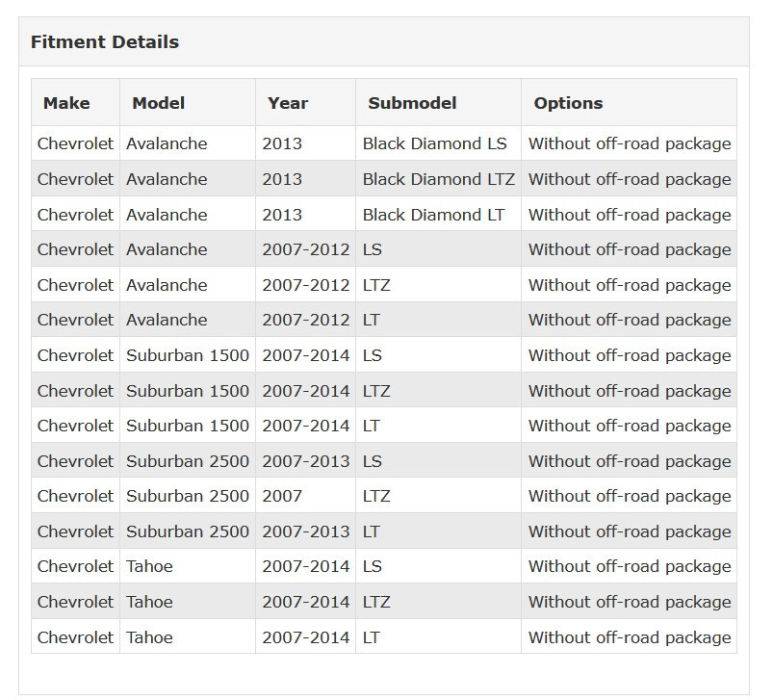Click the Fitment Details heading
The image size is (773, 700).
105,42
